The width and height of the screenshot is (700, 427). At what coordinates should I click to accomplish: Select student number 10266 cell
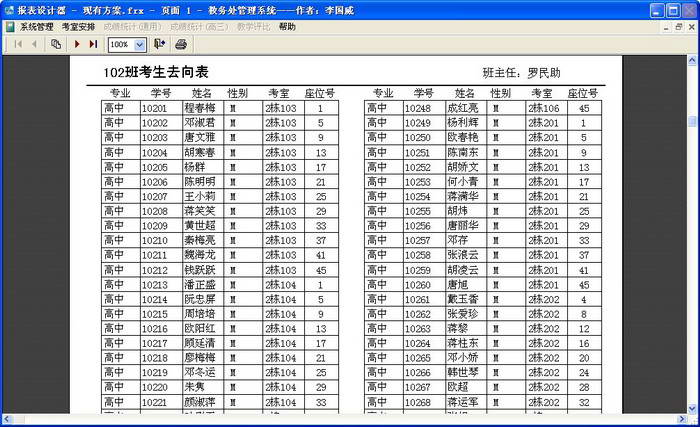(x=424, y=373)
